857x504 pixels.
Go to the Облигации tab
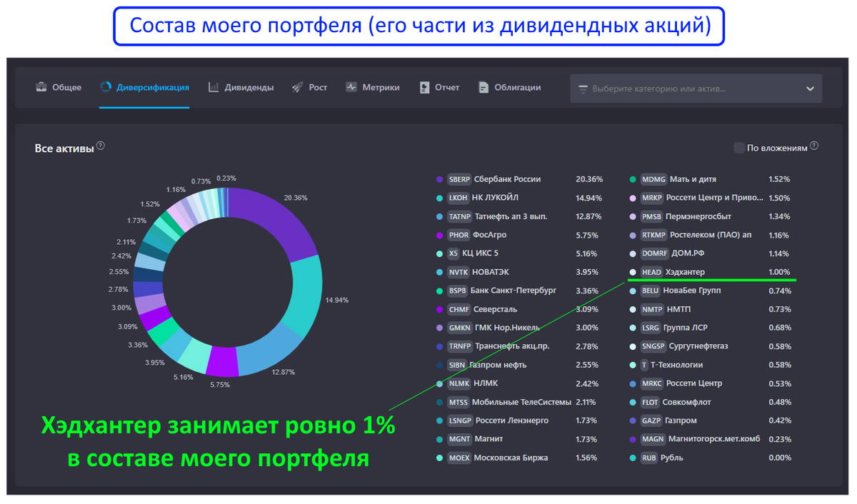point(510,88)
